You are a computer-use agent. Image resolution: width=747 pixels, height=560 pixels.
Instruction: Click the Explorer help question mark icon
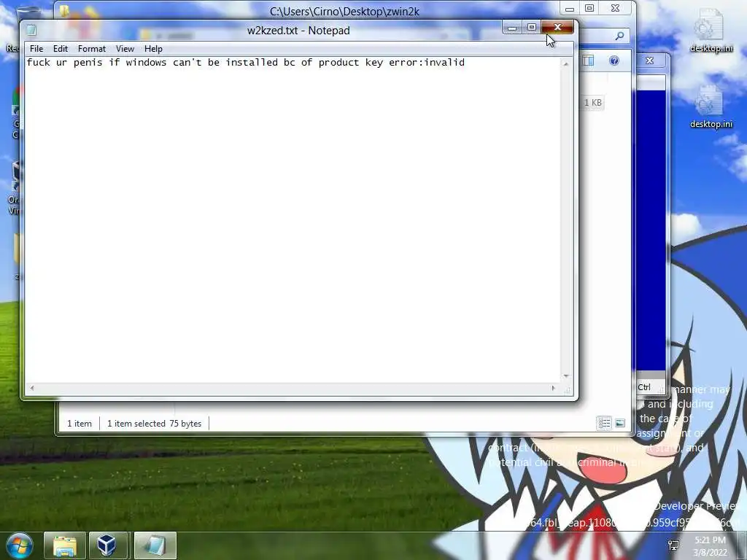614,61
